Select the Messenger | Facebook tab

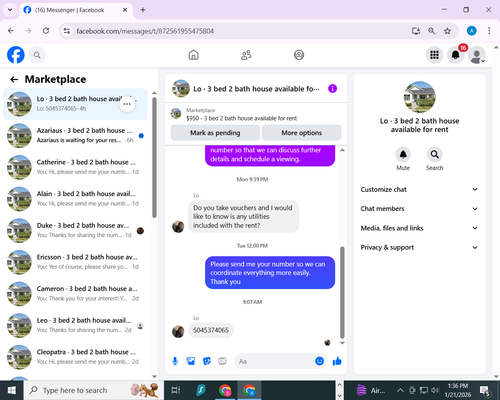click(x=76, y=10)
